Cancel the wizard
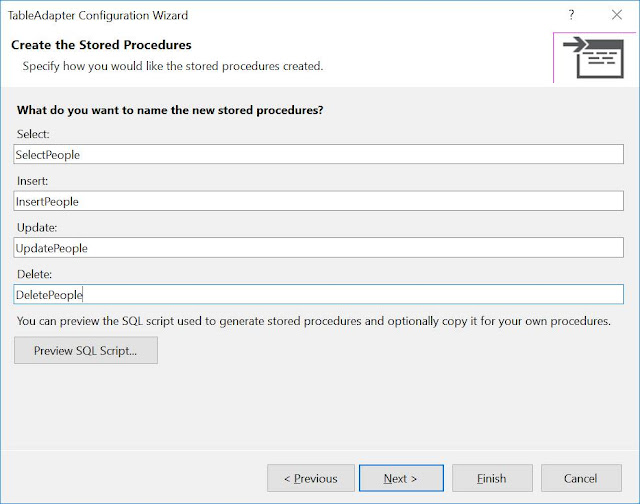This screenshot has width=640, height=504. [580, 478]
